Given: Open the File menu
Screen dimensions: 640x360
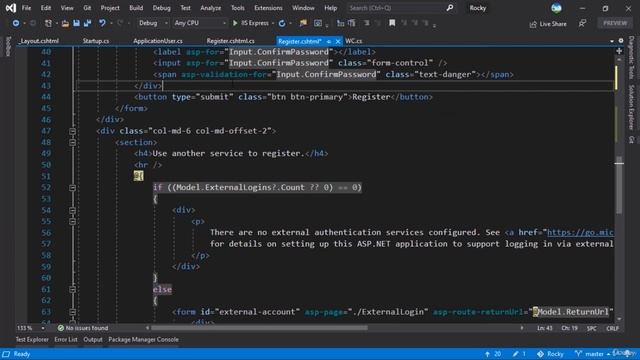Looking at the screenshot, I should pyautogui.click(x=26, y=8).
